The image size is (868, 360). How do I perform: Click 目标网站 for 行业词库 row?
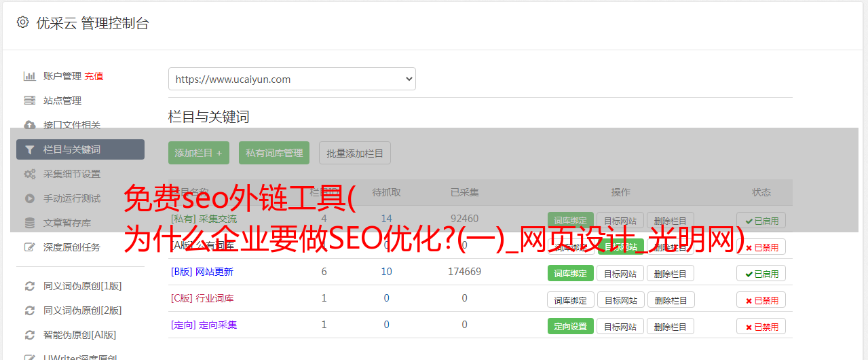[620, 300]
